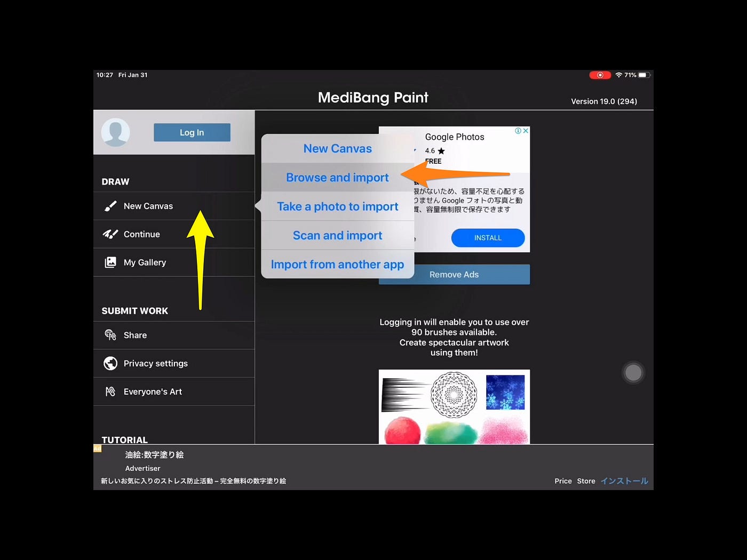747x560 pixels.
Task: Click the Share icon under Submit Work
Action: click(x=110, y=335)
